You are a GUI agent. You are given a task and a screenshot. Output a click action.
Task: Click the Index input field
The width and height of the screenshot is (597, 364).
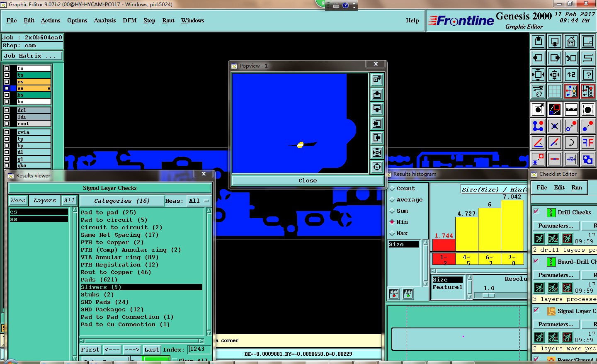click(x=199, y=349)
